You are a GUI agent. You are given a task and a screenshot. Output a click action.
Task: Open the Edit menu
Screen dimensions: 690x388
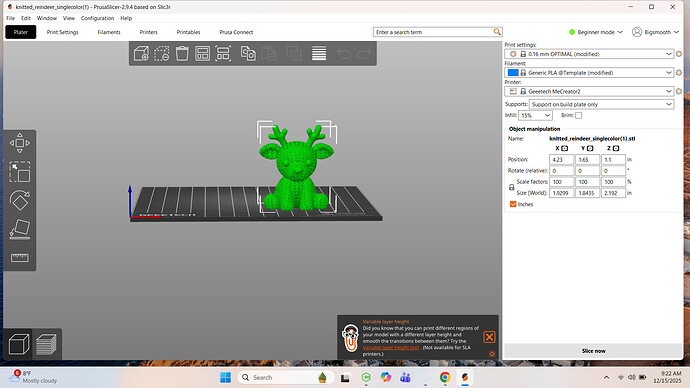(x=26, y=18)
